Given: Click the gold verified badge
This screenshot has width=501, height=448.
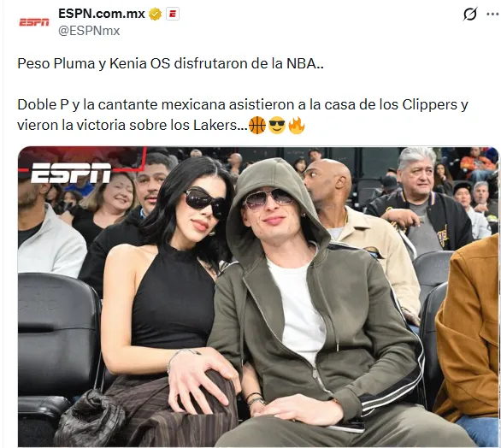Looking at the screenshot, I should click(x=156, y=14).
